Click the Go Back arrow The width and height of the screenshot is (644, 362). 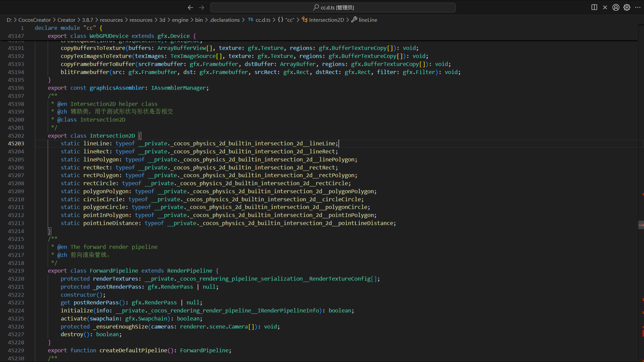click(190, 7)
